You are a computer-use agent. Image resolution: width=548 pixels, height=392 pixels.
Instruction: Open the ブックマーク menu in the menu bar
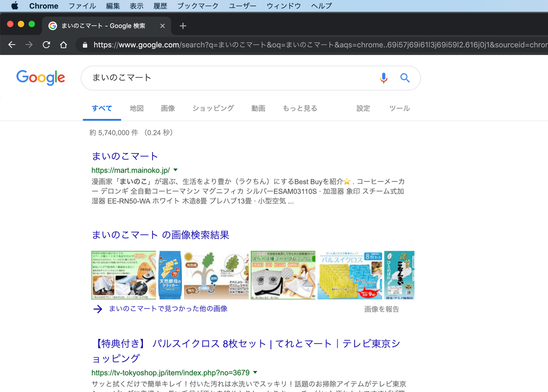pyautogui.click(x=198, y=6)
